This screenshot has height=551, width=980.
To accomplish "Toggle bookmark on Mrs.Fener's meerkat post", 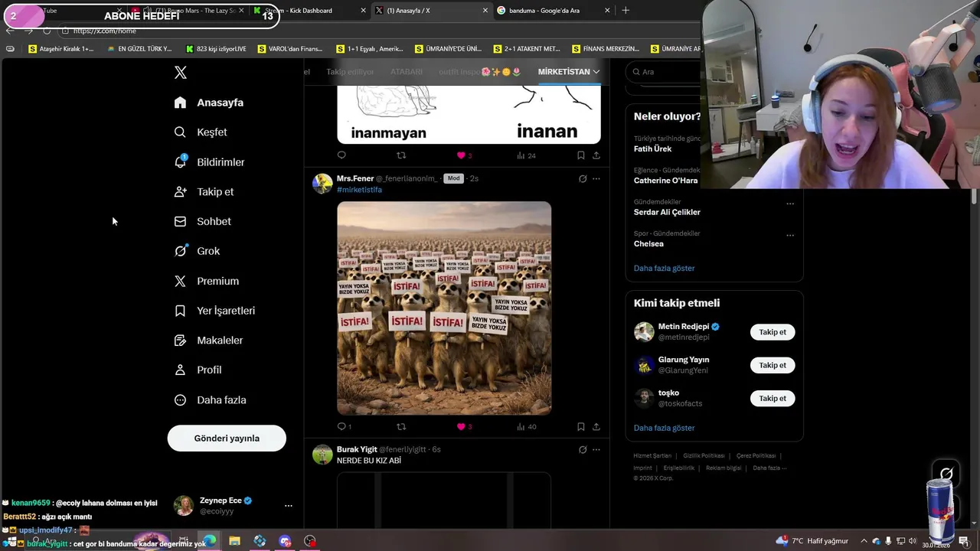I will 581,426.
